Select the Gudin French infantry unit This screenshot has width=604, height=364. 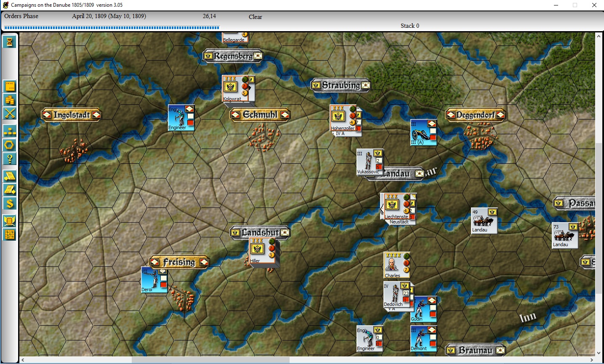[x=423, y=309]
